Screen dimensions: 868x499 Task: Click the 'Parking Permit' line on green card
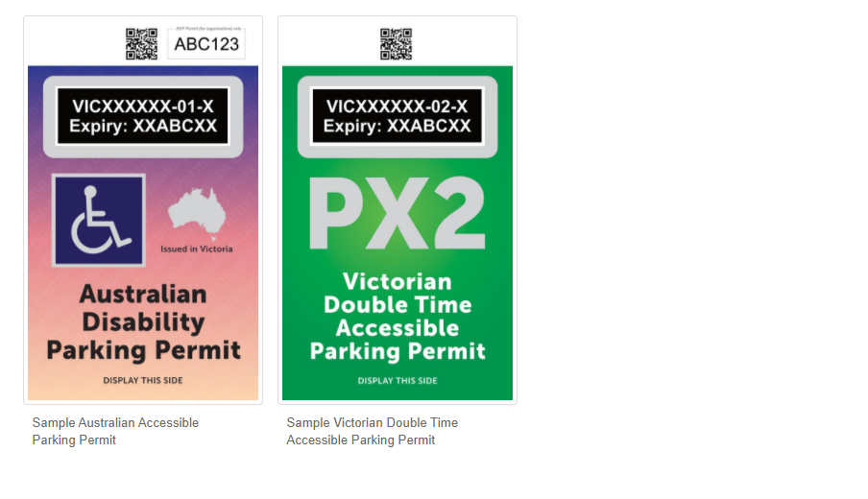(x=398, y=351)
